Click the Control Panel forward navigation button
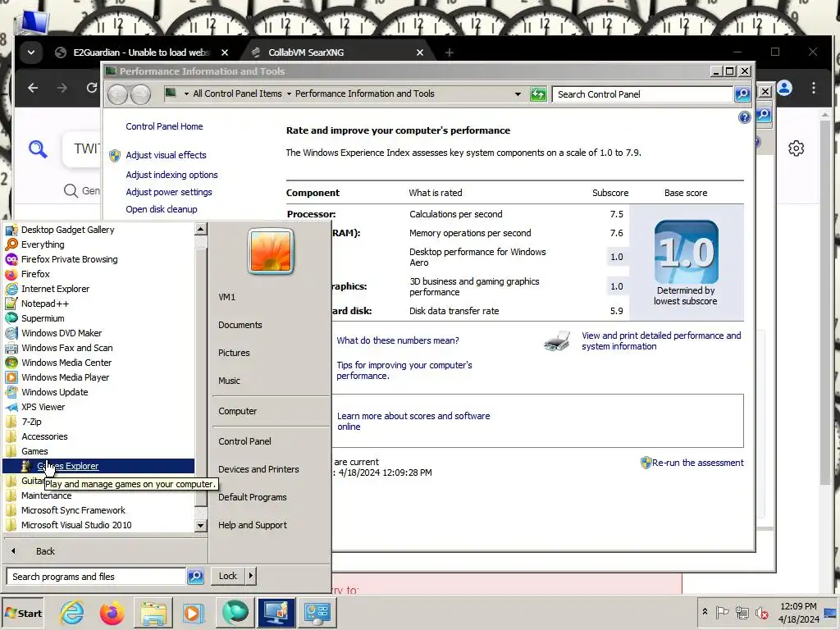Viewport: 840px width, 630px height. pyautogui.click(x=140, y=94)
